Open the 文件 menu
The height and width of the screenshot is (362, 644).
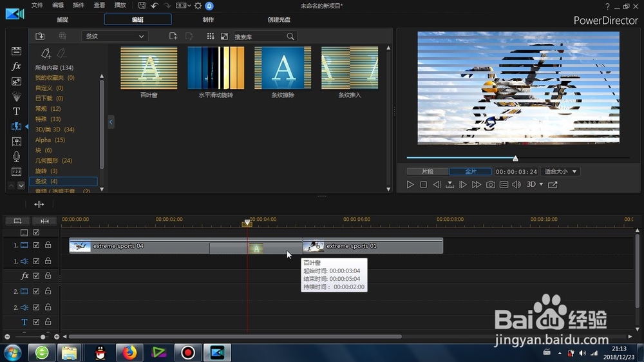pyautogui.click(x=37, y=5)
